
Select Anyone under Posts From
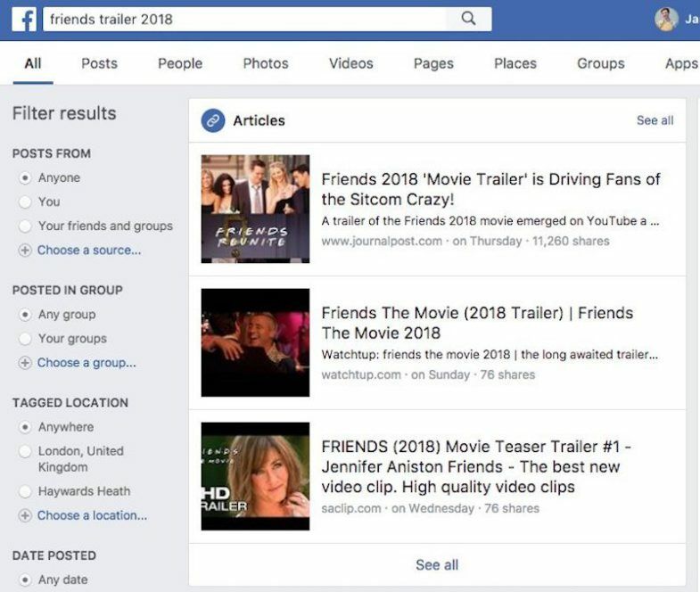[25, 177]
